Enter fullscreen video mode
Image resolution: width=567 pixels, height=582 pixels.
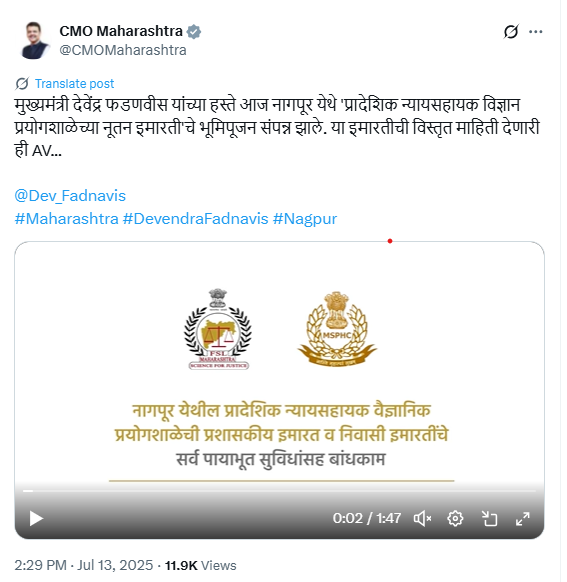[522, 519]
